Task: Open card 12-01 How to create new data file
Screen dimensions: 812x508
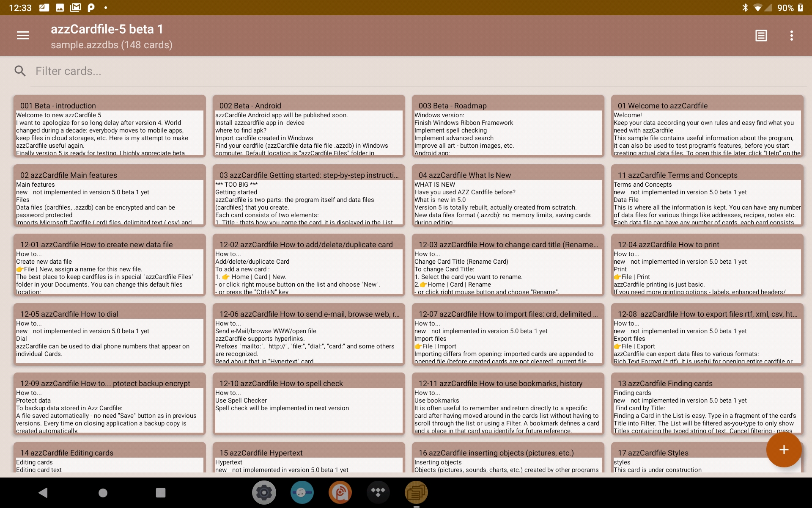Action: tap(110, 265)
